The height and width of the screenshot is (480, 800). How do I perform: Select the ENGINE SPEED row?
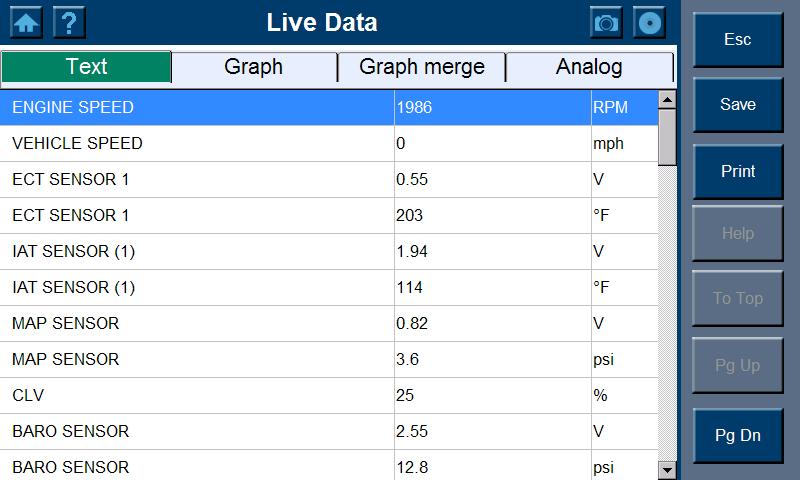tap(329, 108)
